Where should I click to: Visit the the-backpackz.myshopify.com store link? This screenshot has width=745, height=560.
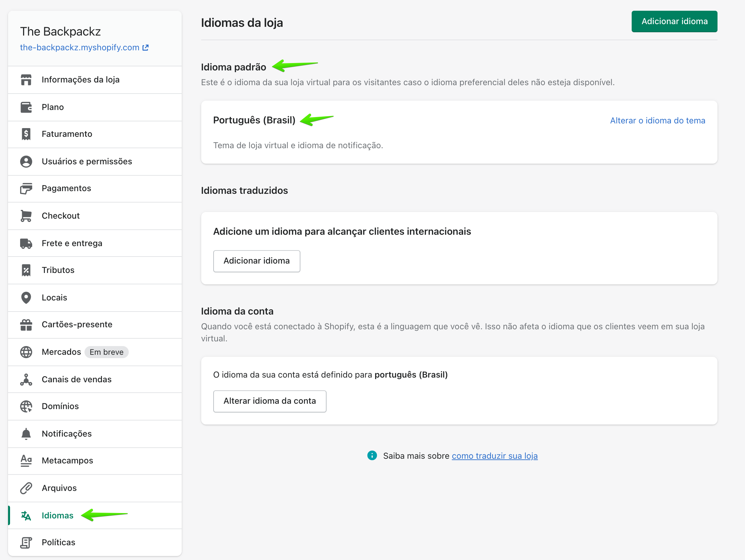(x=80, y=48)
